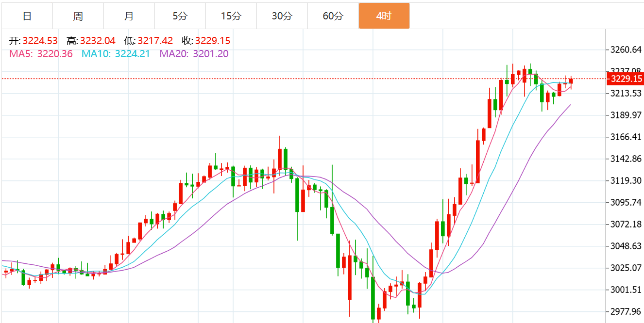Click the MA10: 3224.21 indicator label
644x323 pixels.
tap(116, 54)
